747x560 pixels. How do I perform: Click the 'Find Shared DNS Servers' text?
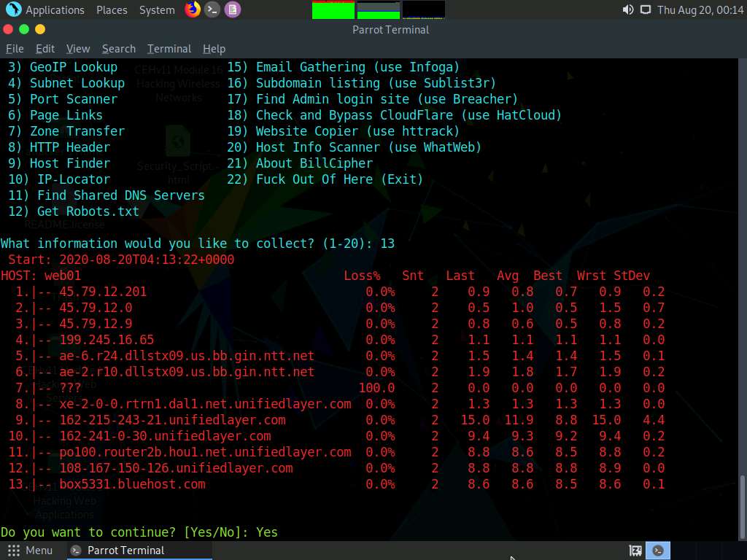(121, 195)
